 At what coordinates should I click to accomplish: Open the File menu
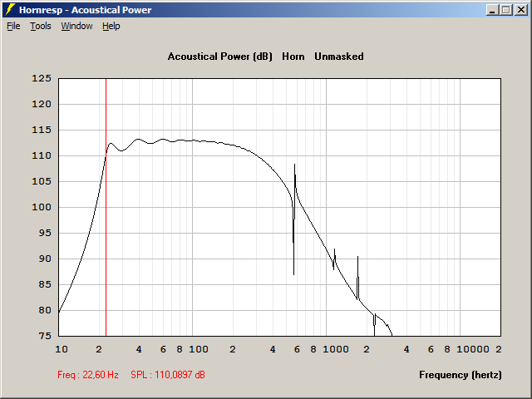pos(13,26)
